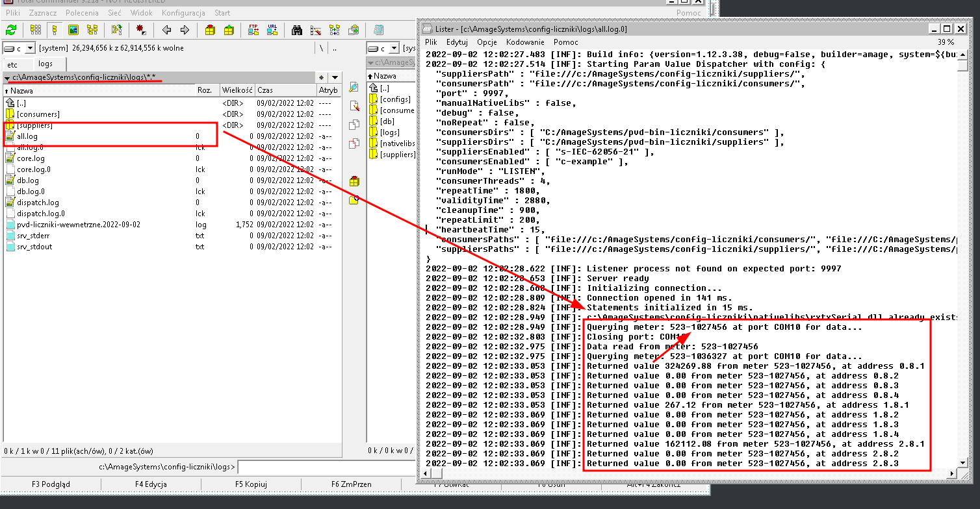Click the multi-rename tool icon
The height and width of the screenshot is (509, 980).
316,30
